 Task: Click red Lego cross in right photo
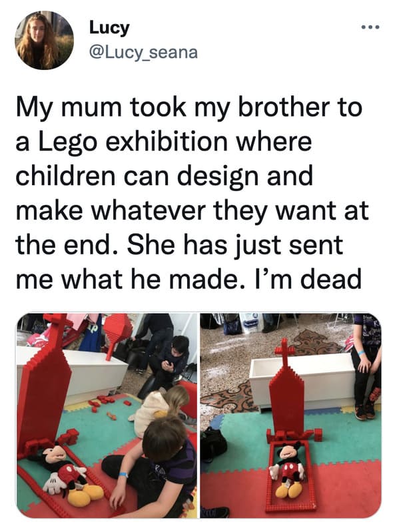pyautogui.click(x=285, y=353)
